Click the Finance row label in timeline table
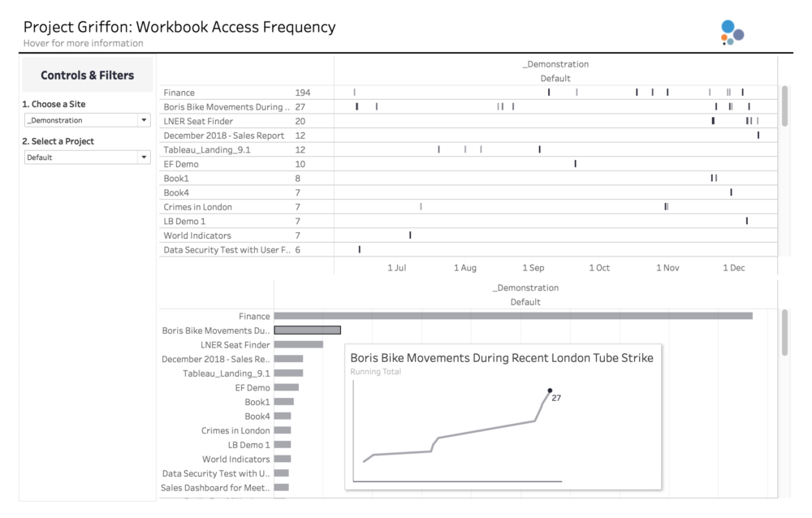812x518 pixels. click(179, 93)
